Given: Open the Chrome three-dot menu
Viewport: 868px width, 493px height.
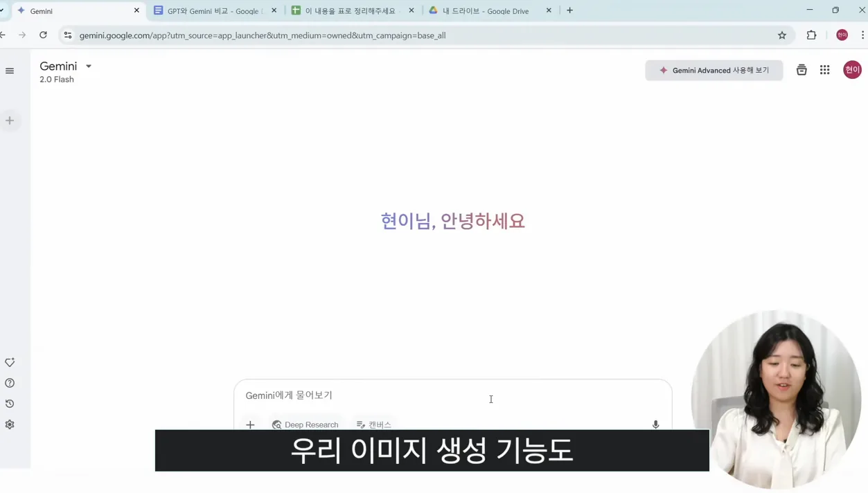Looking at the screenshot, I should coord(862,35).
